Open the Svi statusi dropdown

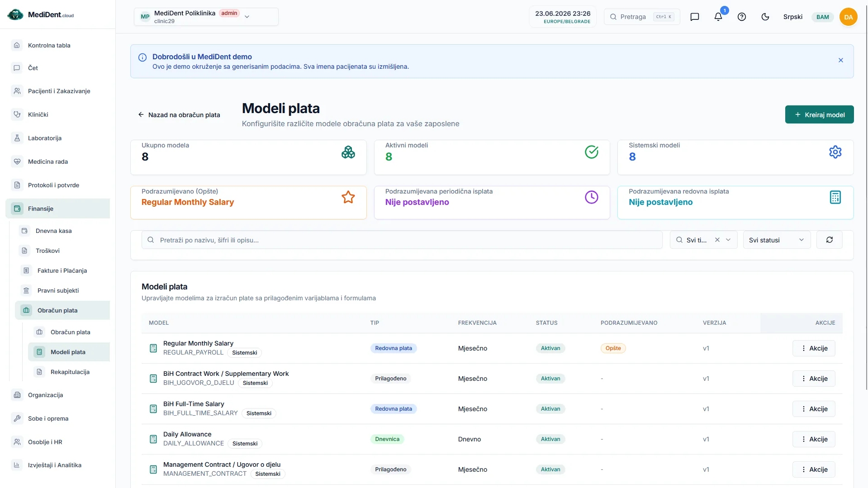point(777,240)
